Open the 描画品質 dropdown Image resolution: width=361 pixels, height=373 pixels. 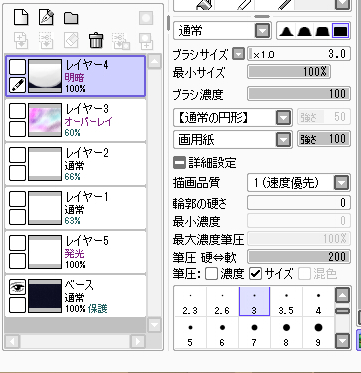(x=341, y=183)
